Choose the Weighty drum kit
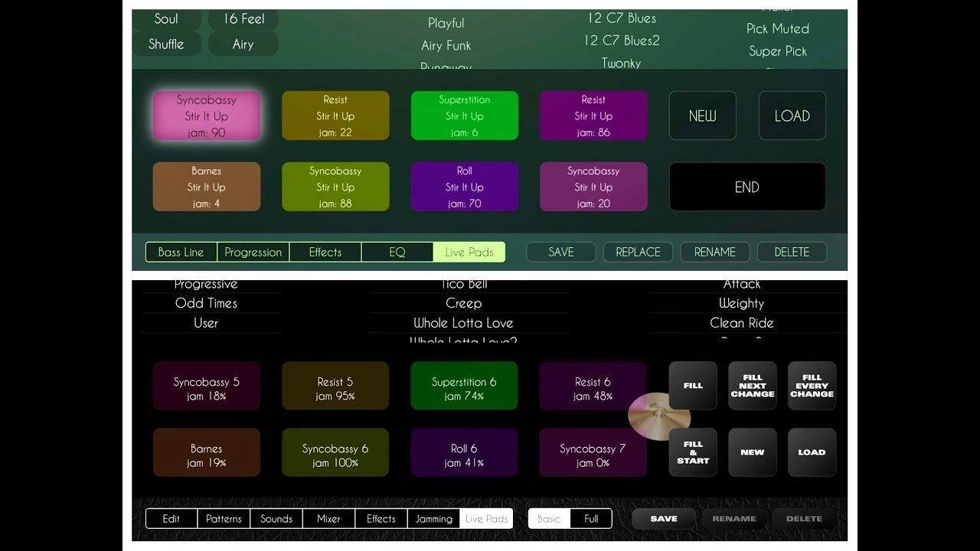 [x=742, y=303]
